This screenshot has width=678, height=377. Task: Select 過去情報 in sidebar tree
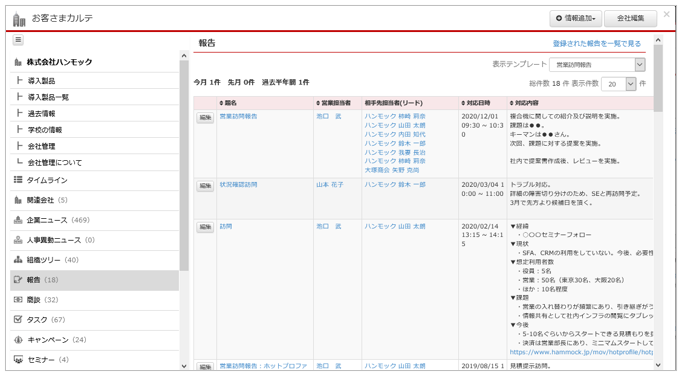point(42,114)
